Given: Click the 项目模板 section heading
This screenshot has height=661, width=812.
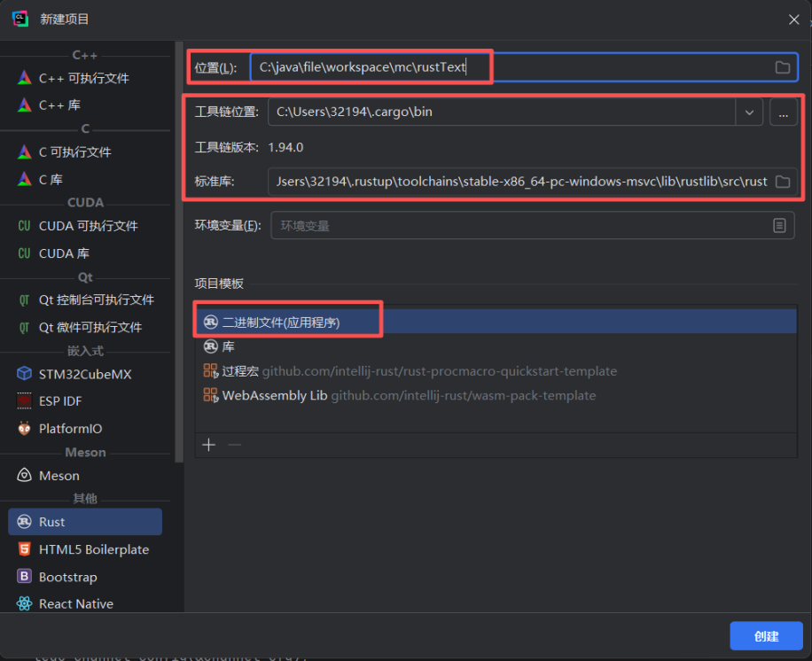Looking at the screenshot, I should coord(219,284).
